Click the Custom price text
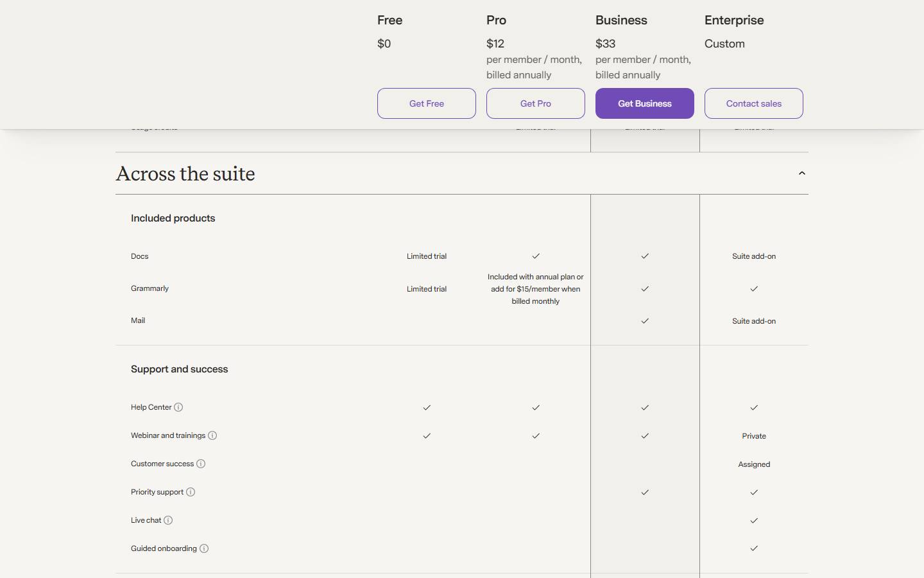Image resolution: width=924 pixels, height=578 pixels. click(x=724, y=44)
